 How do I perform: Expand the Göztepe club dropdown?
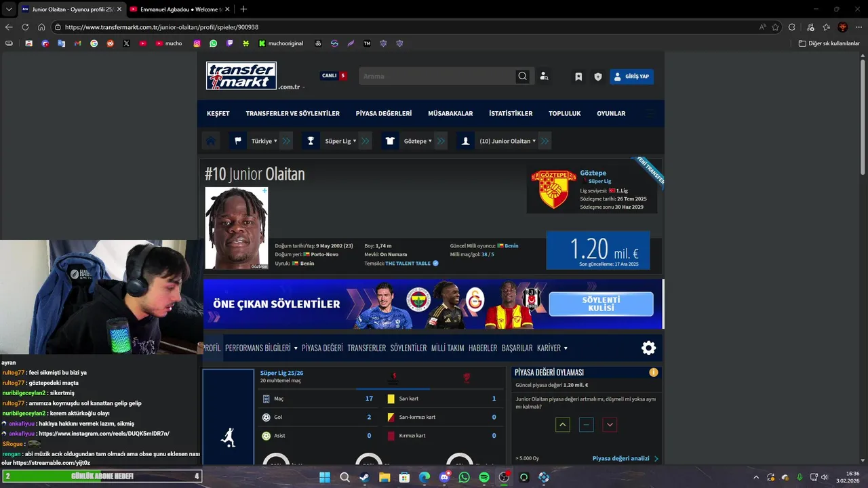pyautogui.click(x=418, y=141)
